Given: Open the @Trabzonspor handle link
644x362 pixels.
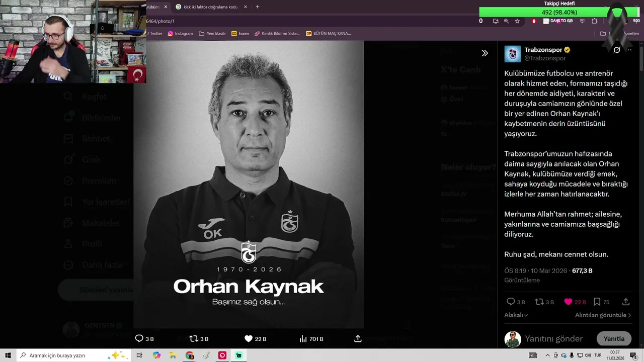Looking at the screenshot, I should pos(545,58).
